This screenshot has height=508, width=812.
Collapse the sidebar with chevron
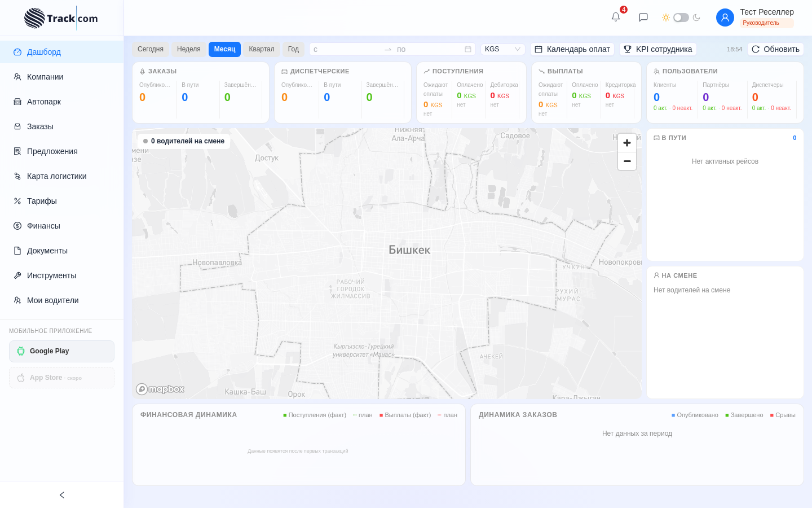[62, 495]
